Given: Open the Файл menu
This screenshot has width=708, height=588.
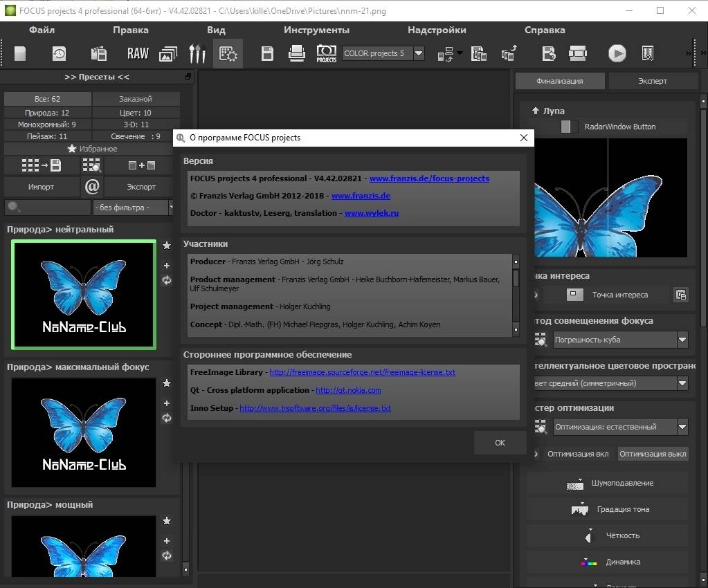Looking at the screenshot, I should [42, 30].
